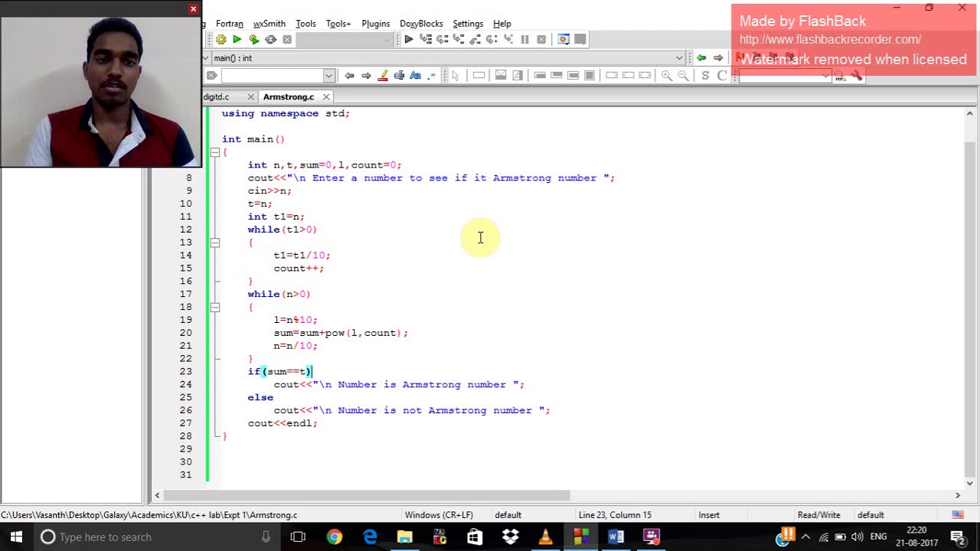980x551 pixels.
Task: Click the Step into debug icon
Action: click(x=459, y=40)
